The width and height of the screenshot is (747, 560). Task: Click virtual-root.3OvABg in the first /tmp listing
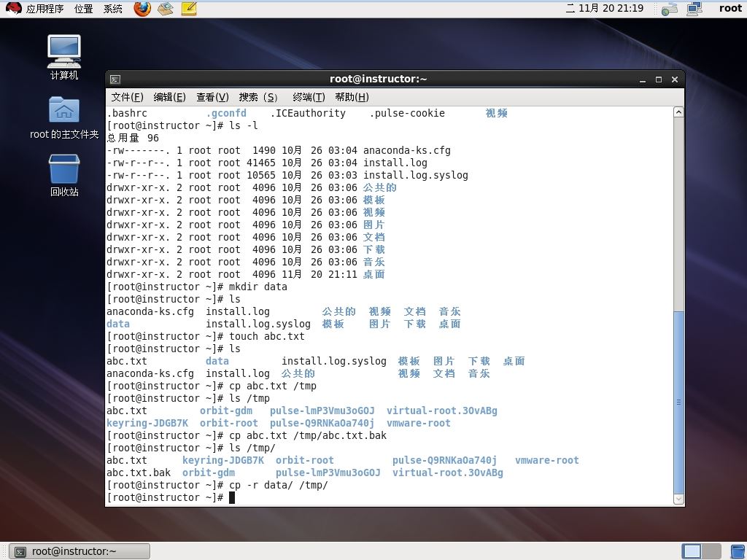coord(441,411)
